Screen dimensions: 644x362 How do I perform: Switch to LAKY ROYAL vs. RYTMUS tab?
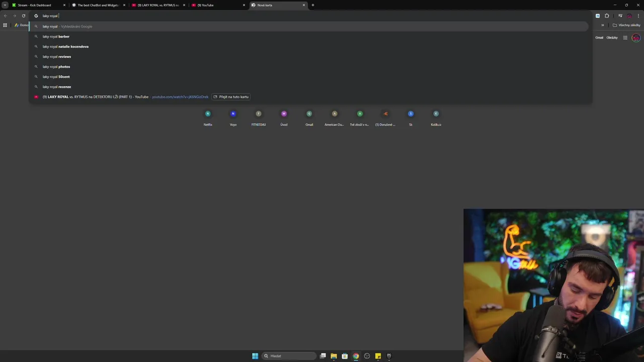click(158, 5)
